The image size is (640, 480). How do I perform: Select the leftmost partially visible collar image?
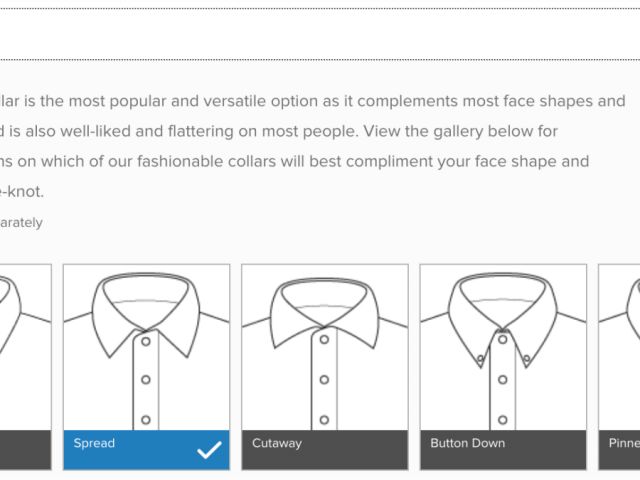click(24, 347)
